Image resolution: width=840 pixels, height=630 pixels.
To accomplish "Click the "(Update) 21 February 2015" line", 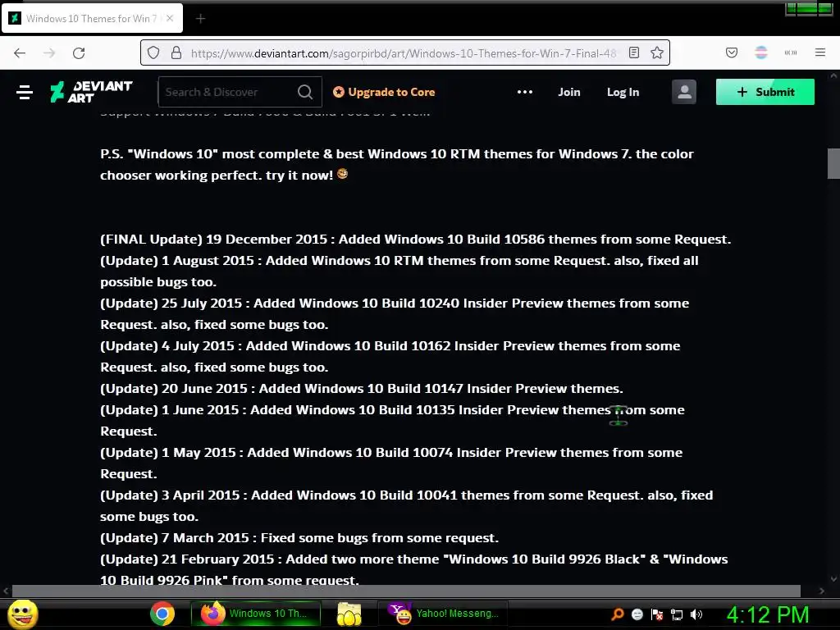I will [414, 569].
